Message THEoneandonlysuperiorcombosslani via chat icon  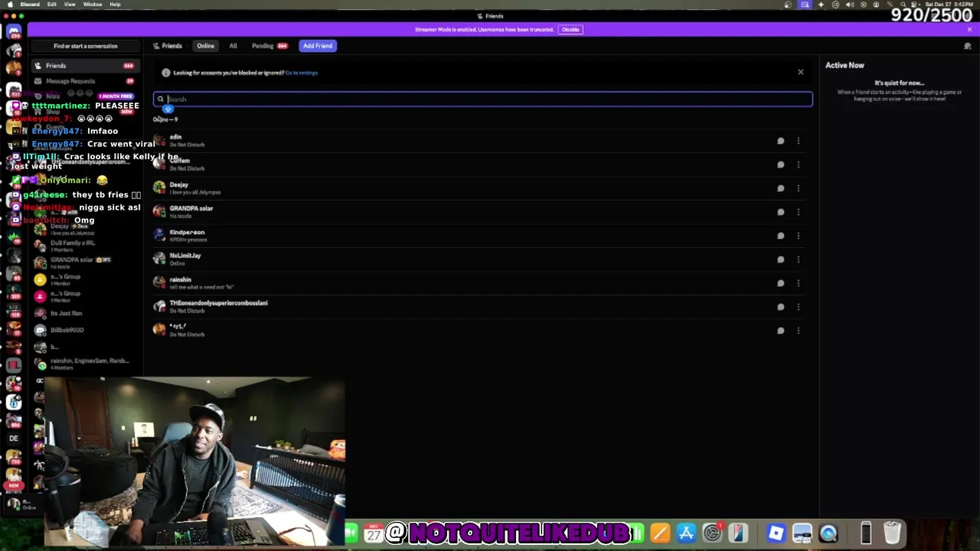[x=781, y=307]
